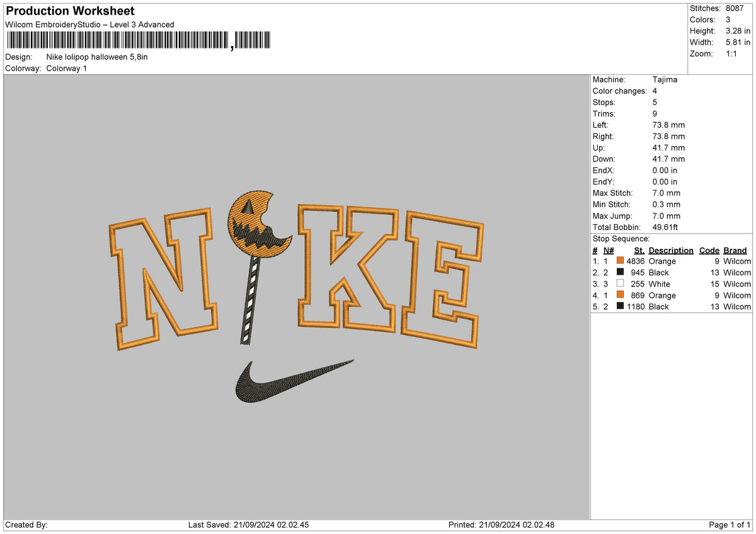Click the "Color changes:" label

pyautogui.click(x=620, y=91)
